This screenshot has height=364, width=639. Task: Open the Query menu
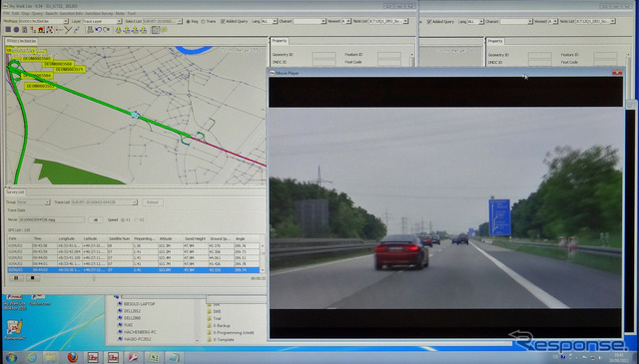pyautogui.click(x=37, y=13)
